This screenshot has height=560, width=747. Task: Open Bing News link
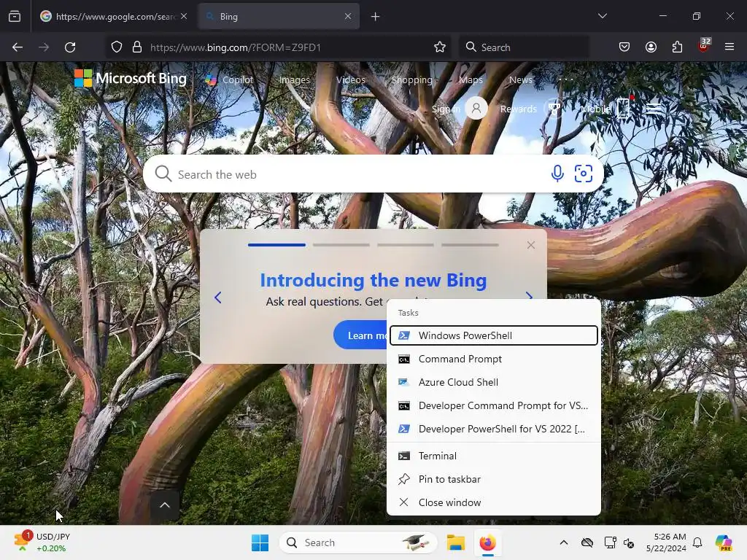click(x=521, y=79)
